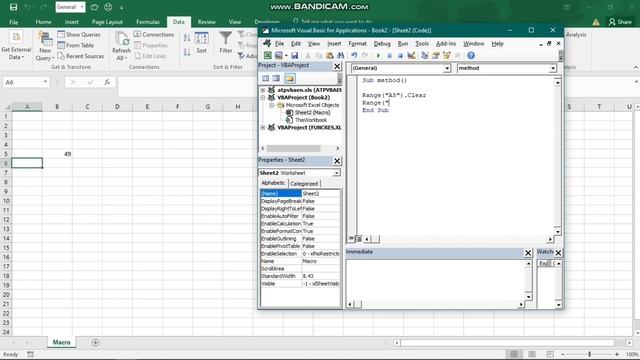This screenshot has width=640, height=360.
Task: Open the VBA Debug menu
Action: point(382,44)
